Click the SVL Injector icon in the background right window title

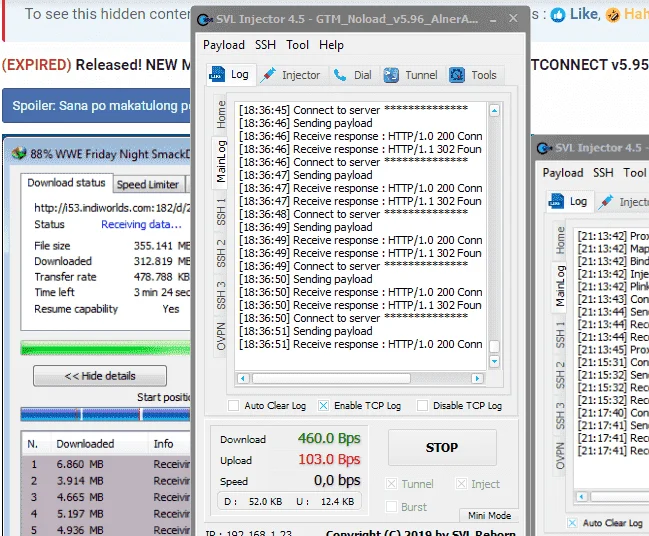coord(544,148)
